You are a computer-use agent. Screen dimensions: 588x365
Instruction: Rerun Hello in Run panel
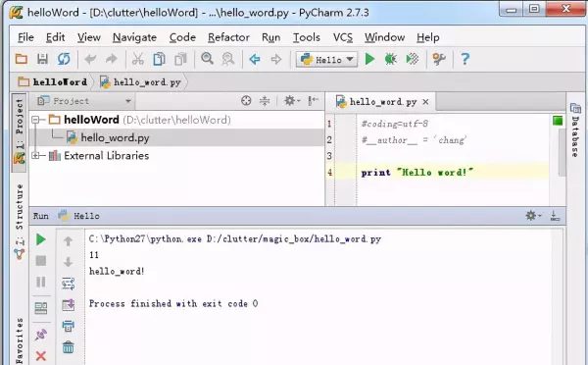click(x=41, y=239)
